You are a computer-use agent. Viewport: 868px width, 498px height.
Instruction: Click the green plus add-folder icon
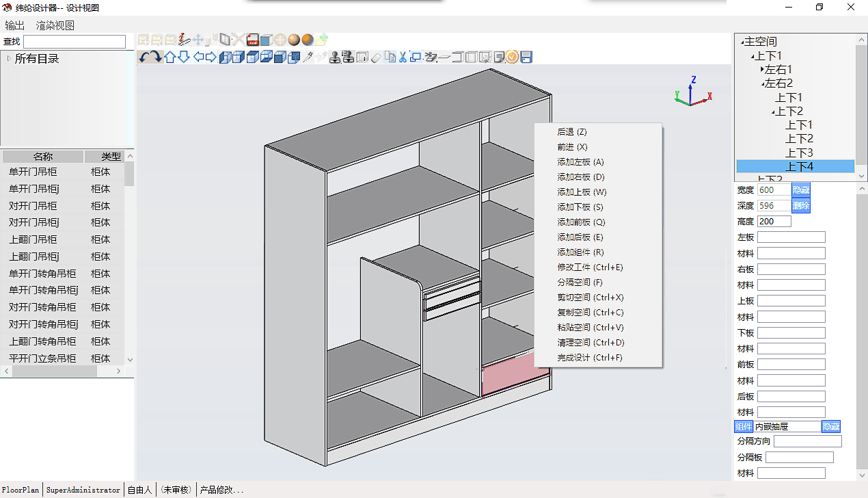(321, 40)
